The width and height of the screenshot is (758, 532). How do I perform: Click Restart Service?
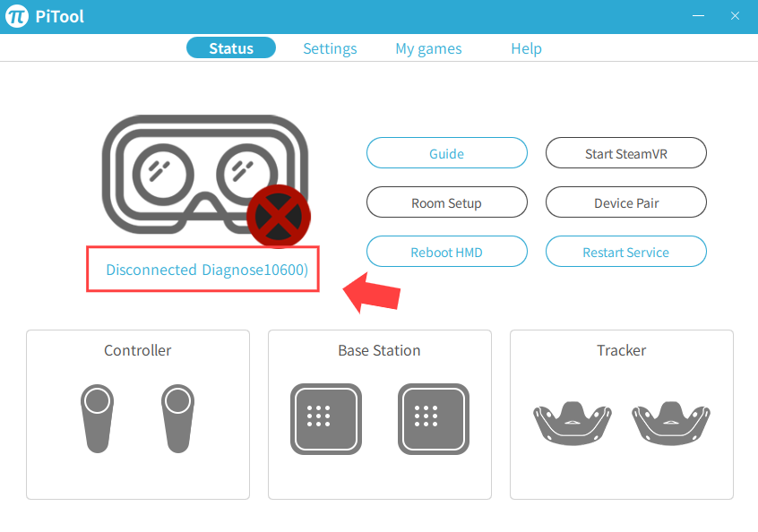click(x=626, y=252)
